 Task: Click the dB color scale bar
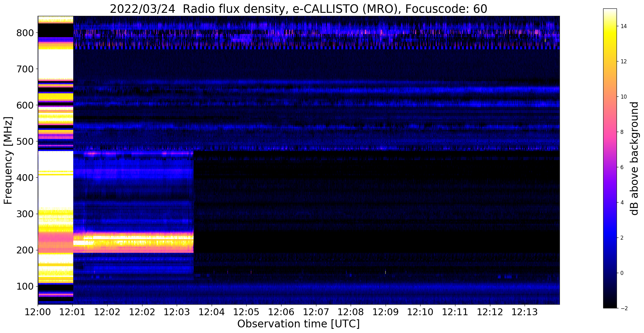[610, 158]
